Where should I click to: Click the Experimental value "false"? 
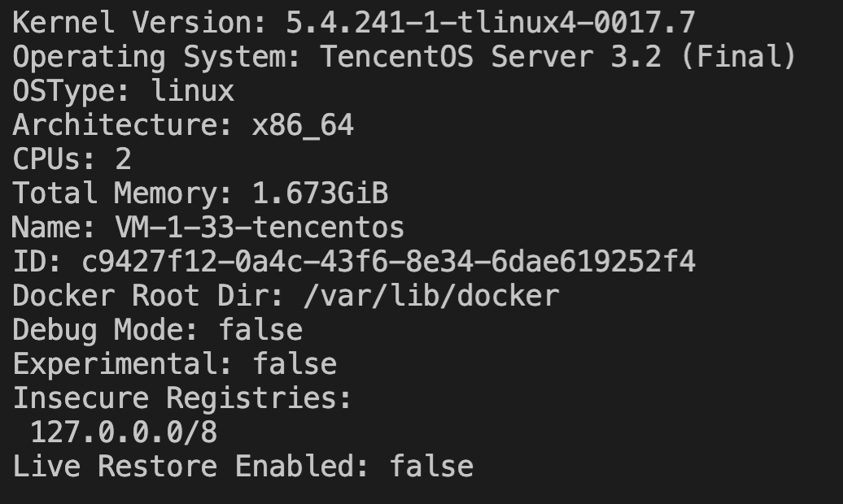pyautogui.click(x=294, y=364)
